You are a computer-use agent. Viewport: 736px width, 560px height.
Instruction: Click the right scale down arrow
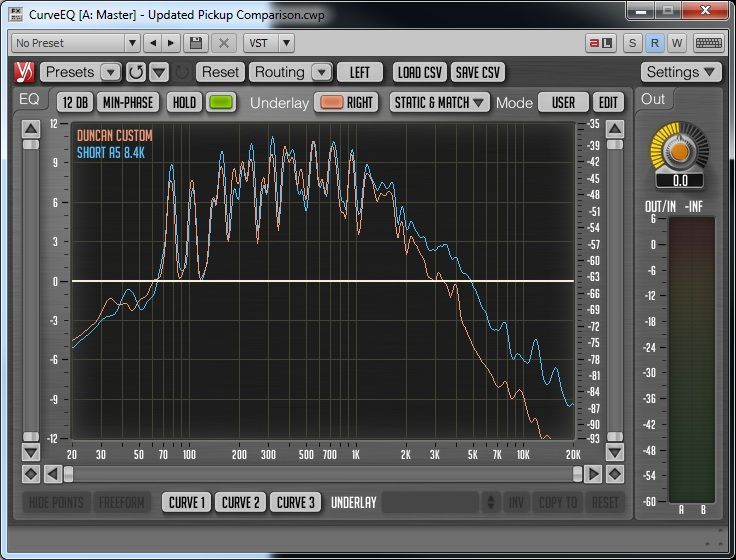[x=615, y=453]
